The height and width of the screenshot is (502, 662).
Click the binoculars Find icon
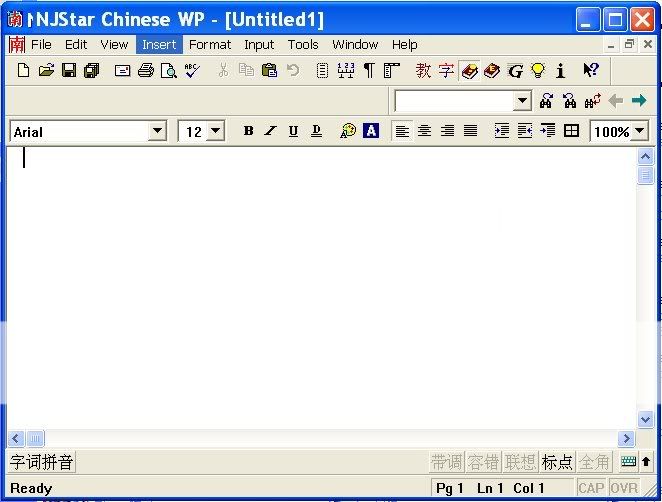tap(546, 100)
